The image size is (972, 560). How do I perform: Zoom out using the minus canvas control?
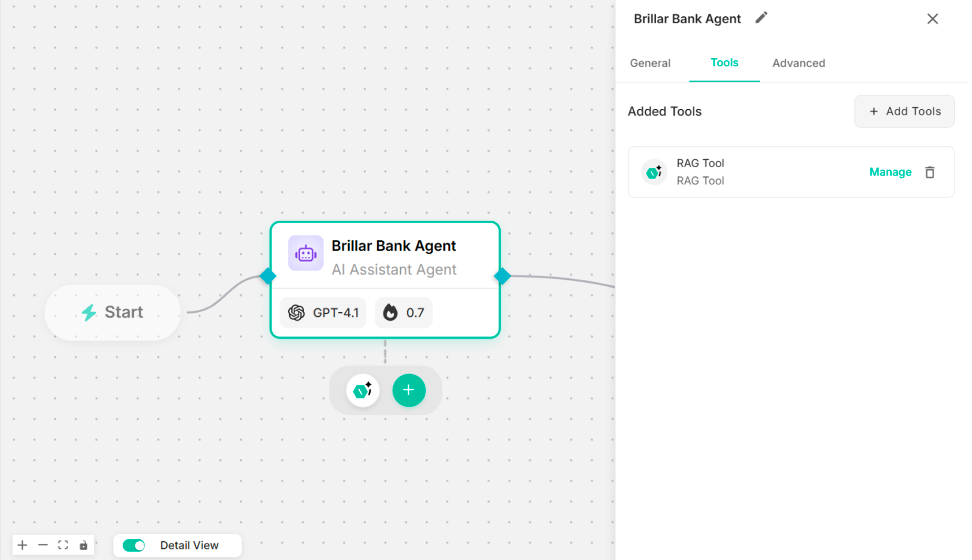click(43, 544)
